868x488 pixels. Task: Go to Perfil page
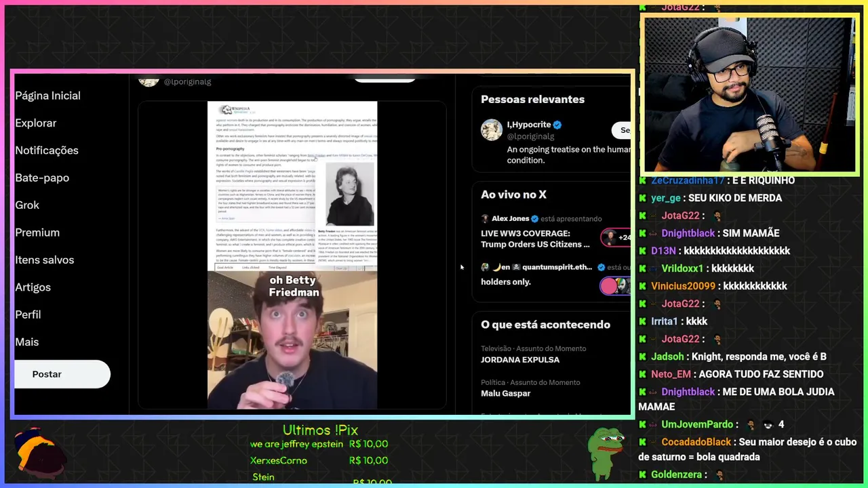[x=28, y=314]
